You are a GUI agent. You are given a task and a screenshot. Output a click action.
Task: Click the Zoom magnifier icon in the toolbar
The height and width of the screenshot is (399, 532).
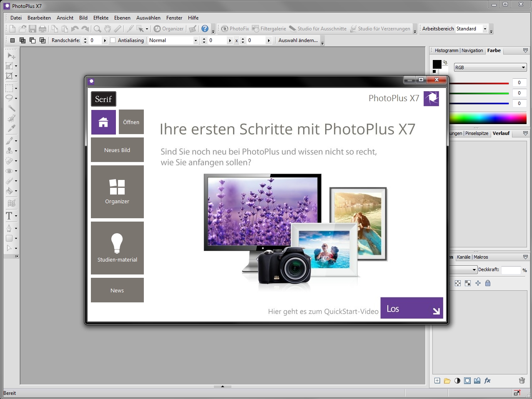[97, 29]
